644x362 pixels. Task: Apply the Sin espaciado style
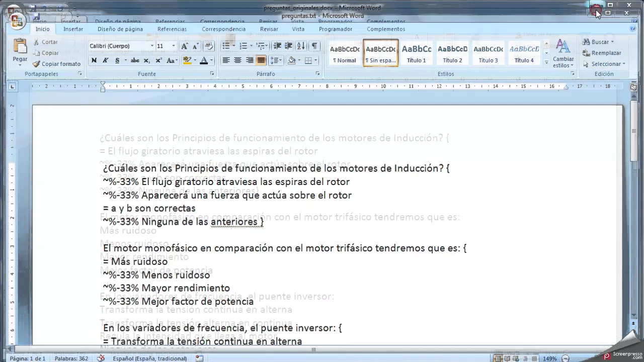381,53
